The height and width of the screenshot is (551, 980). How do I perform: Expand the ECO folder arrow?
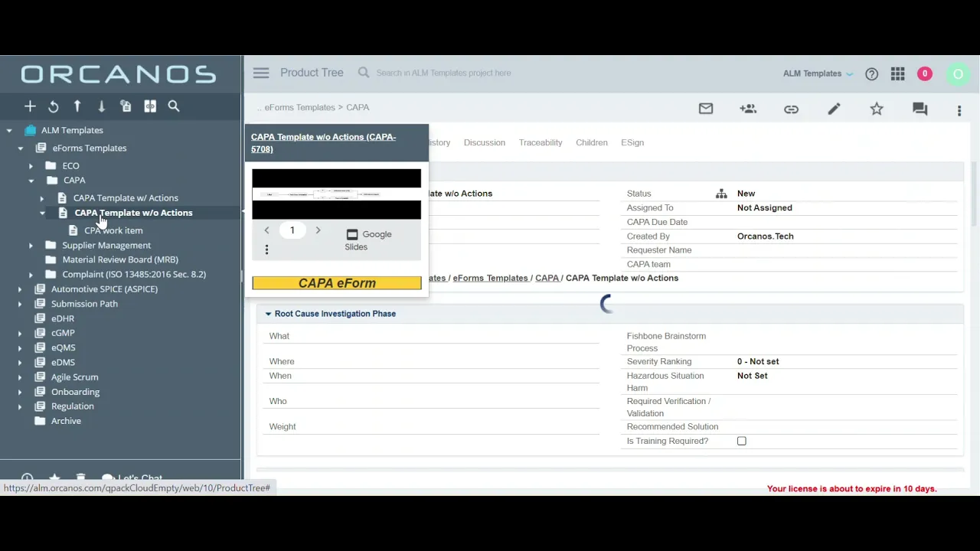[31, 166]
